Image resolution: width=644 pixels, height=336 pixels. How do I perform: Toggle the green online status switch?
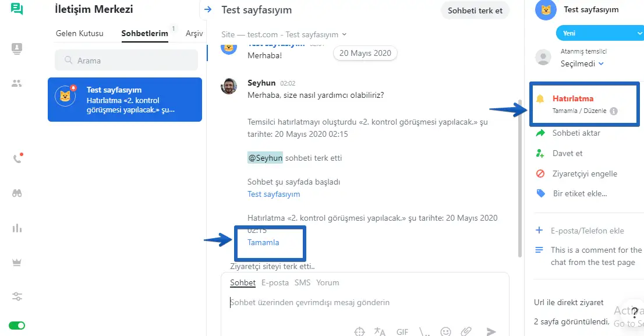tap(17, 326)
